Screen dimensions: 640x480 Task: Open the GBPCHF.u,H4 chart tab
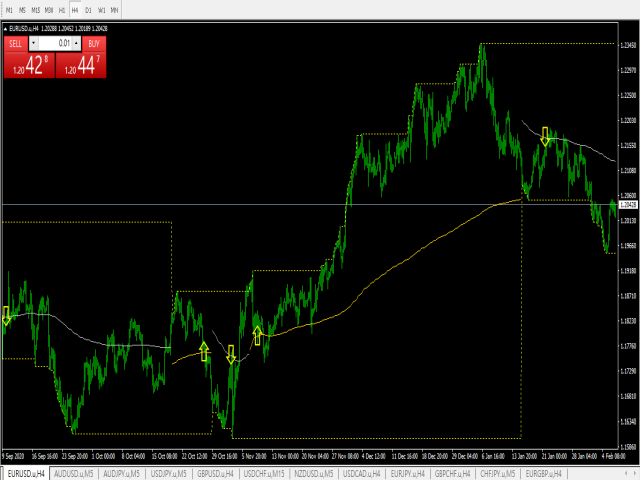click(x=452, y=473)
